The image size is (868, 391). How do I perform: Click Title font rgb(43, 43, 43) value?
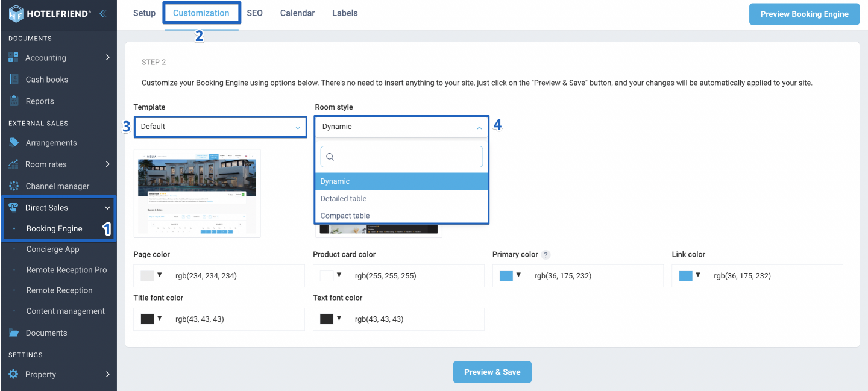point(200,319)
